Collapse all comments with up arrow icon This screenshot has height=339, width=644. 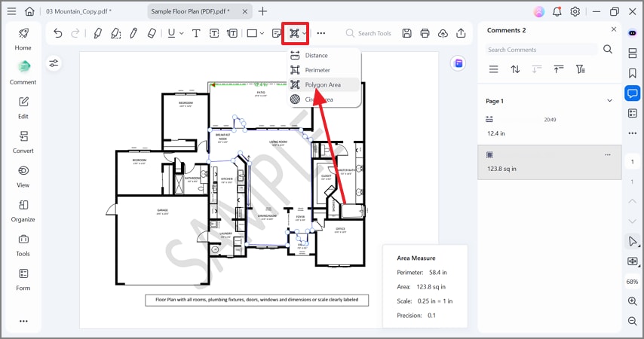click(x=559, y=69)
